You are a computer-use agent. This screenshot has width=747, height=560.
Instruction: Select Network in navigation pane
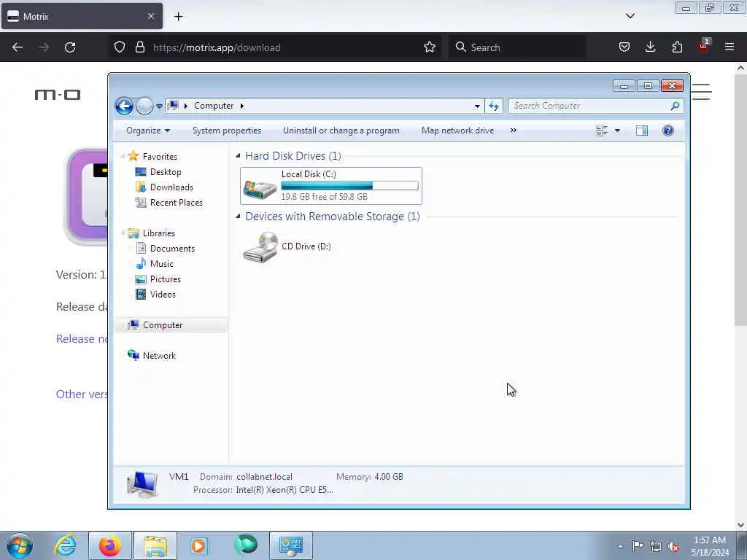pos(159,356)
